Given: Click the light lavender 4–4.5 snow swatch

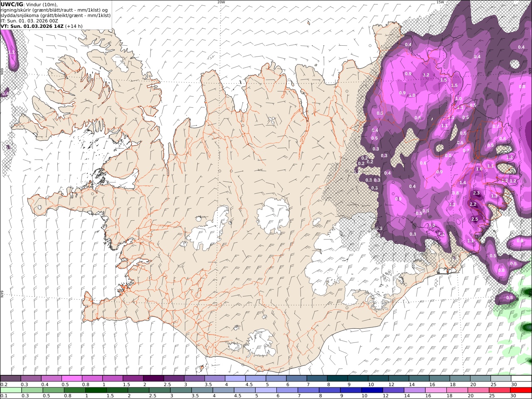Looking at the screenshot, I should tap(235, 379).
